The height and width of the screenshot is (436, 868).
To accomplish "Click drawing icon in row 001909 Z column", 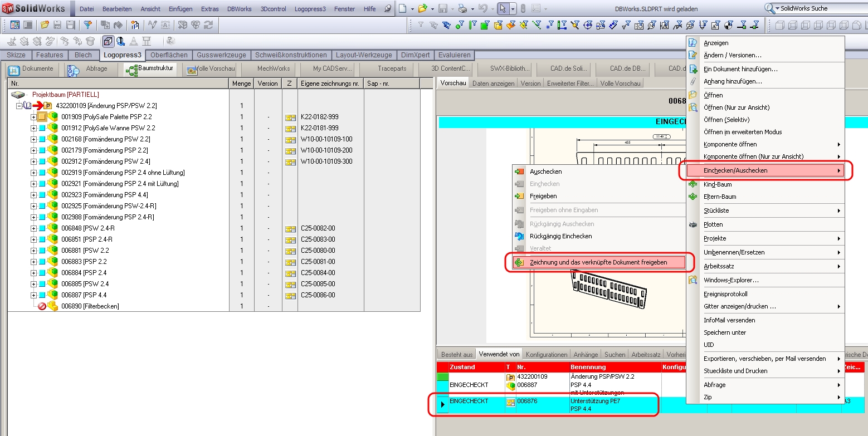I will [290, 117].
